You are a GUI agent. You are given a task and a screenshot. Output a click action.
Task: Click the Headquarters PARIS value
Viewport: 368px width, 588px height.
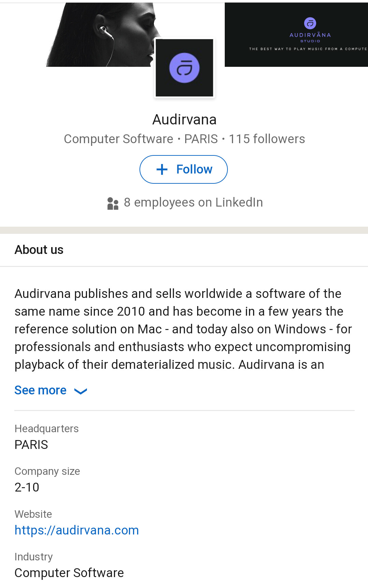31,445
